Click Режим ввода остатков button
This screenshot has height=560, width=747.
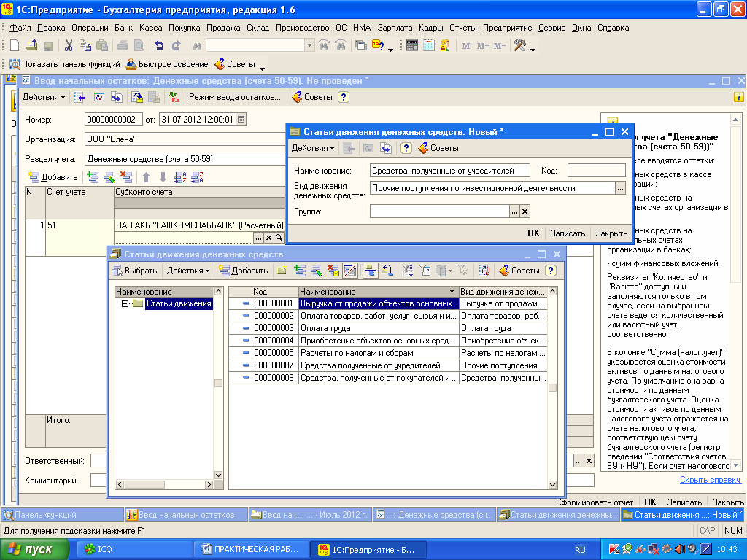(x=235, y=97)
